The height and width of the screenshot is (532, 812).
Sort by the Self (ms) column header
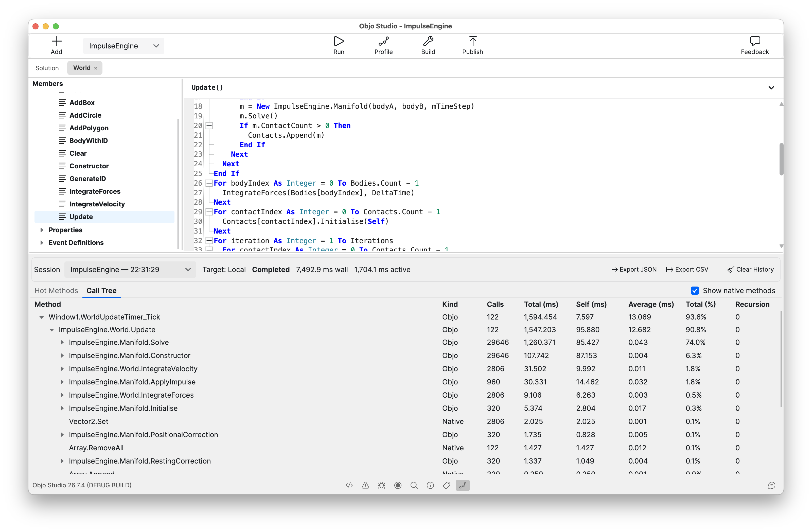pos(591,304)
